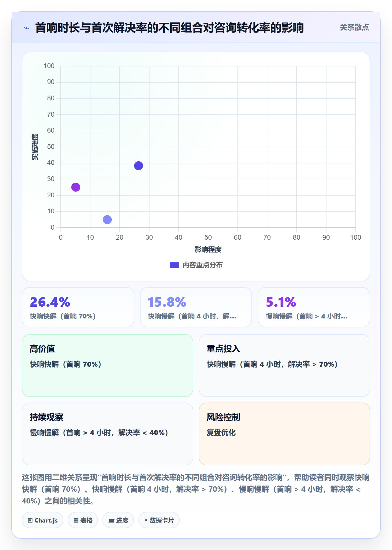Select the light blue scatter point near 16
Viewport: 392px width, 550px height.
(x=107, y=219)
